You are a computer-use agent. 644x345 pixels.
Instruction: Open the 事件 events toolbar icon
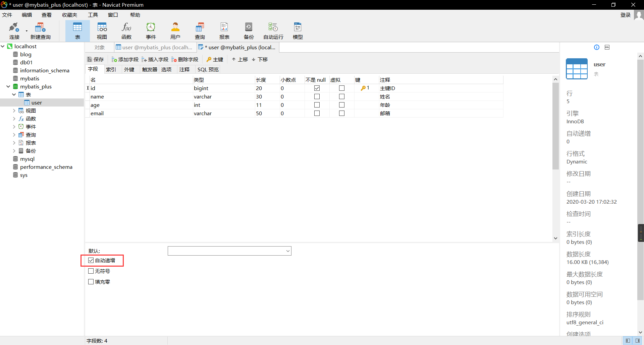151,31
